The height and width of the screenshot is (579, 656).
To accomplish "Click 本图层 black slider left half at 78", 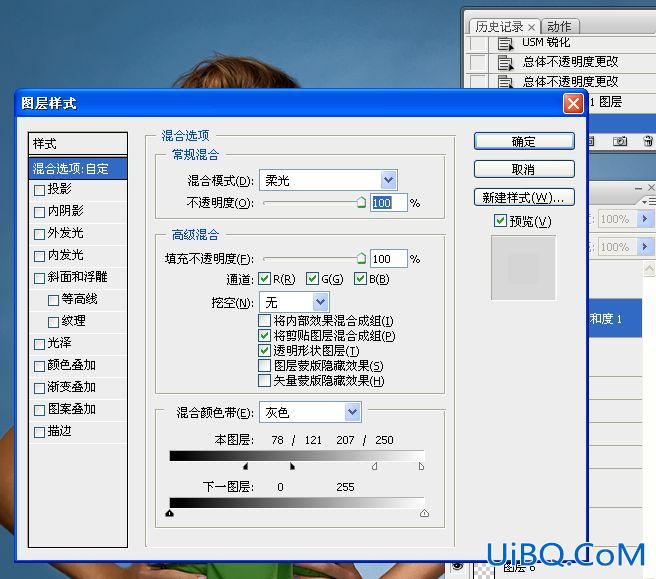I will pyautogui.click(x=246, y=466).
